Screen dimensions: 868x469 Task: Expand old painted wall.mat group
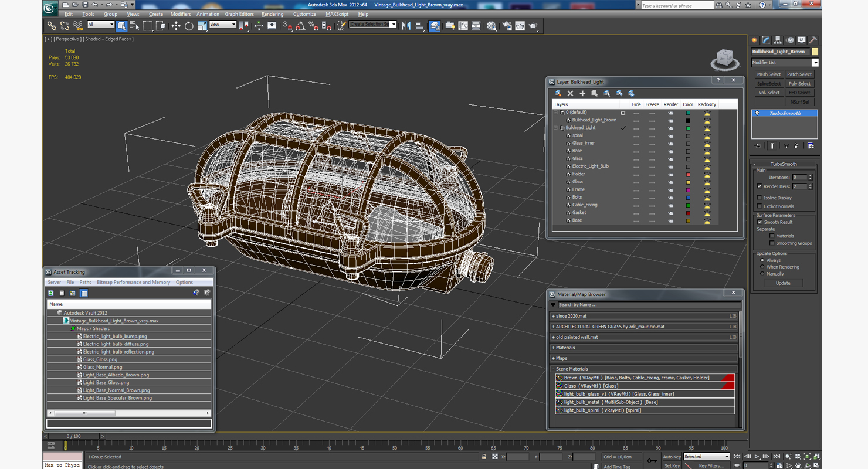(552, 337)
